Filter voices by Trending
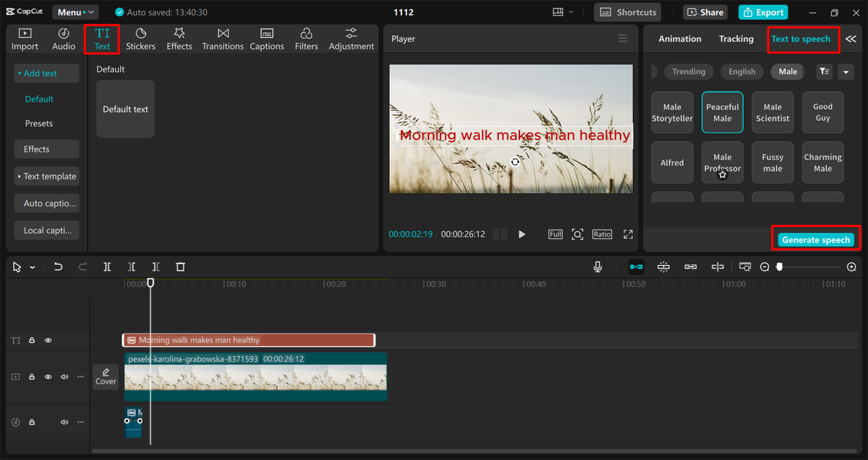 point(689,71)
